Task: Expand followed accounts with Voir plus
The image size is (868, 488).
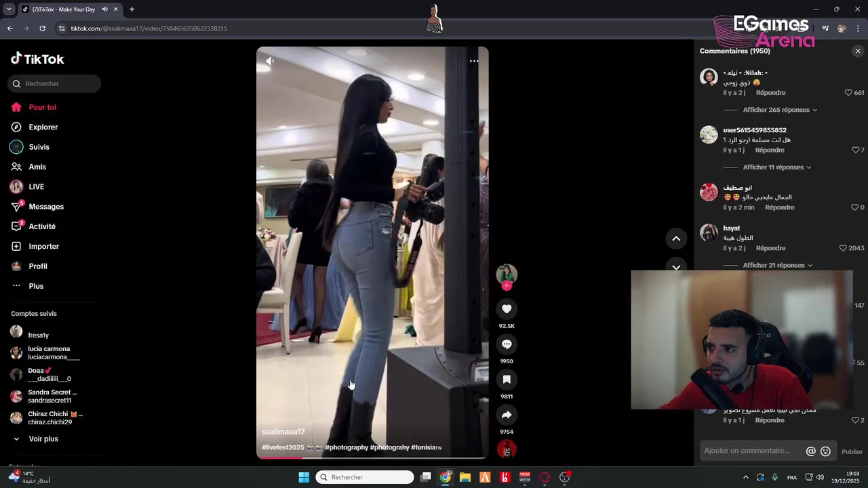Action: point(36,439)
